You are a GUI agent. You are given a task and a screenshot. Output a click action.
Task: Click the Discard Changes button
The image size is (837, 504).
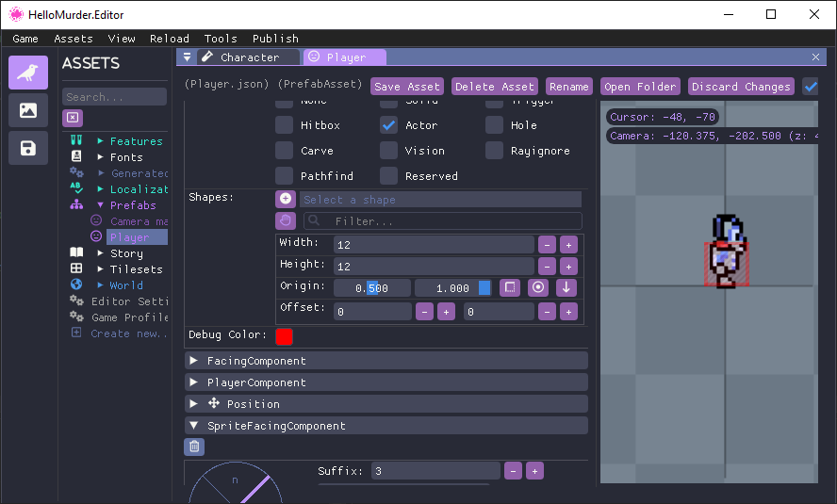pos(741,87)
